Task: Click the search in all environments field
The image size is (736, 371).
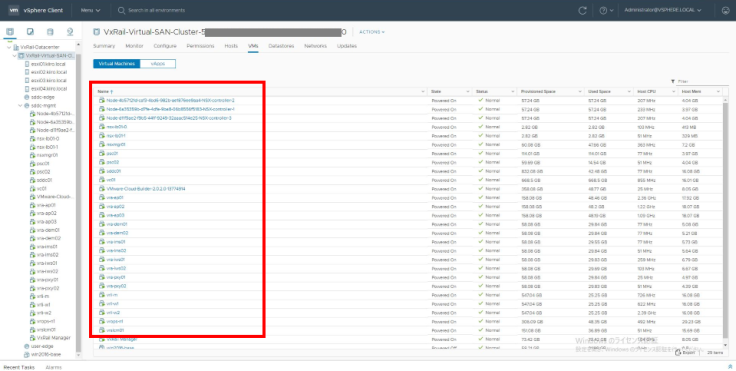Action: click(x=156, y=10)
